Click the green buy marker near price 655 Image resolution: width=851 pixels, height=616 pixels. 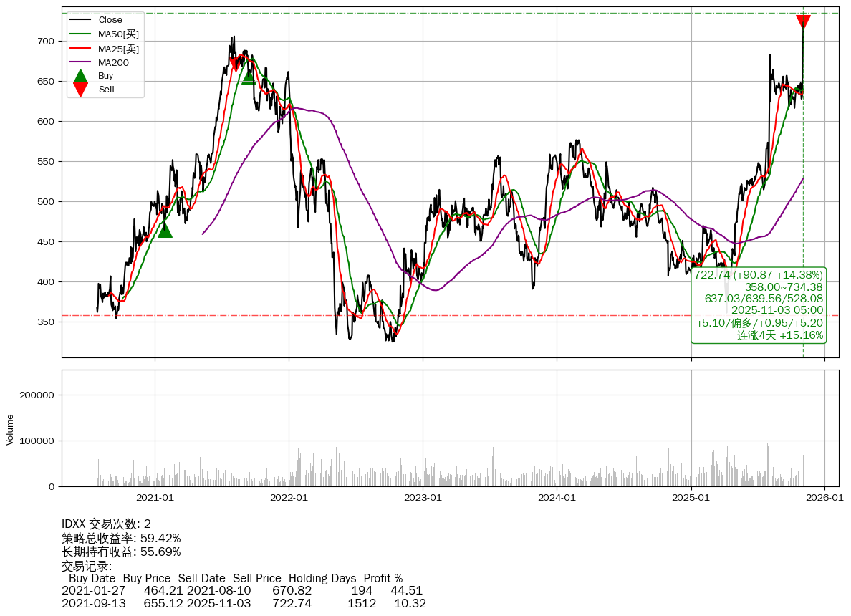pyautogui.click(x=249, y=77)
